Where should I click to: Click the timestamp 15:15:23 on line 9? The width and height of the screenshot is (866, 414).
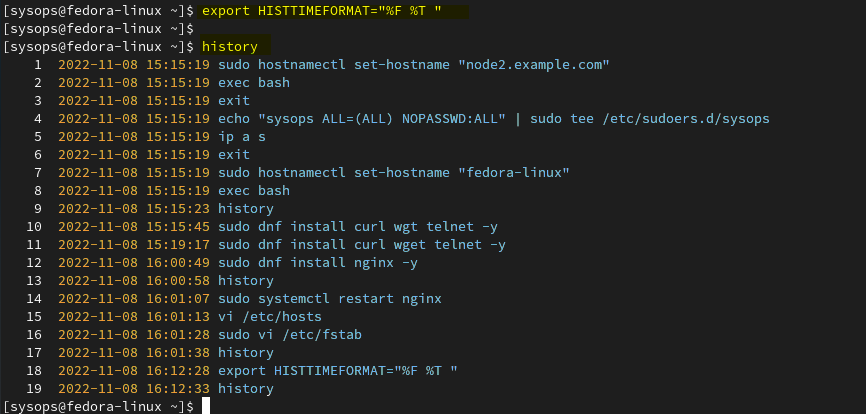point(178,209)
